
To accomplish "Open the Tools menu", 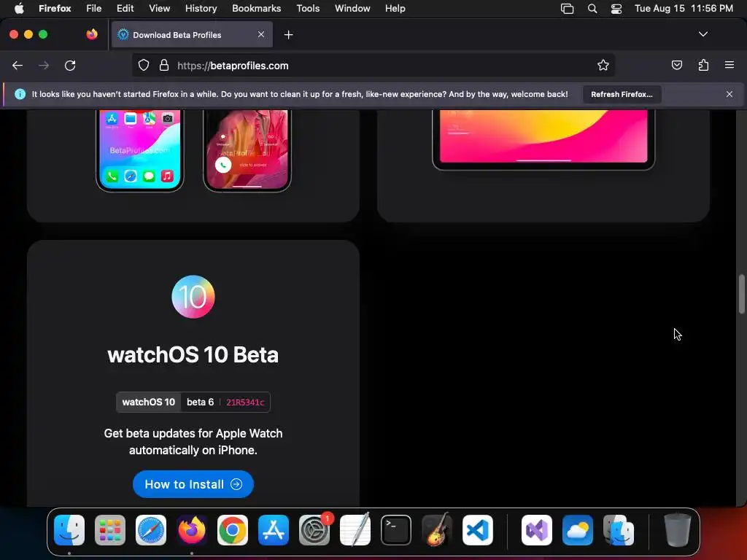I will tap(308, 9).
